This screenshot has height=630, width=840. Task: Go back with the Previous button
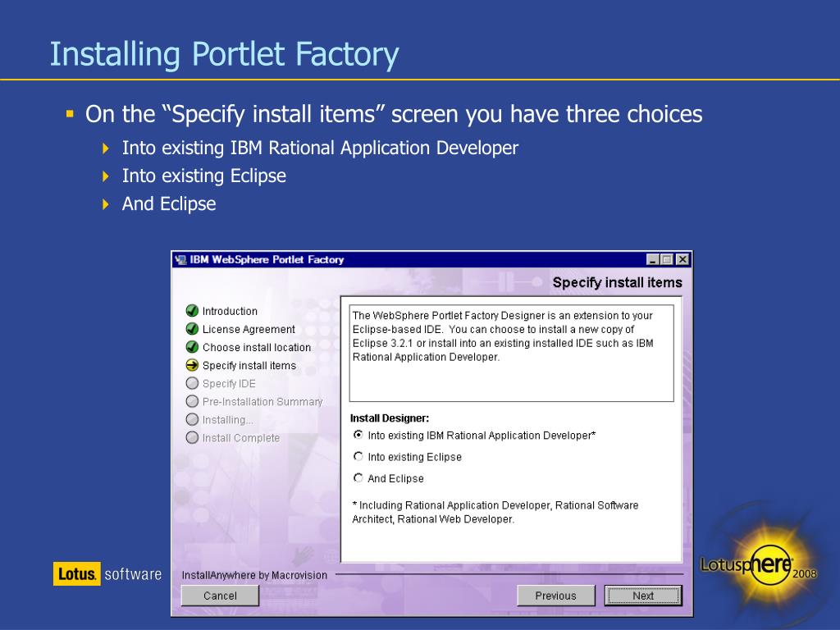tap(556, 596)
